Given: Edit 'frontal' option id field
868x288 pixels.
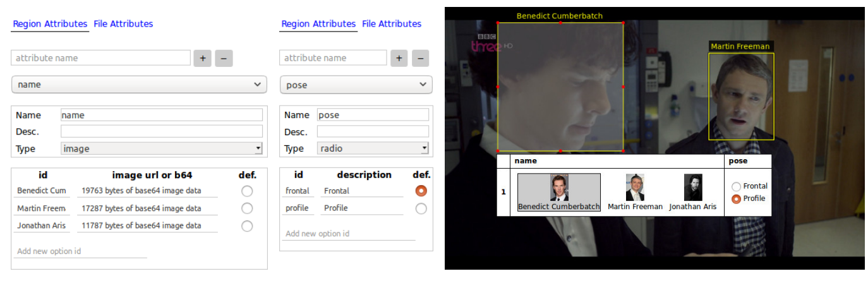Looking at the screenshot, I should (x=298, y=191).
